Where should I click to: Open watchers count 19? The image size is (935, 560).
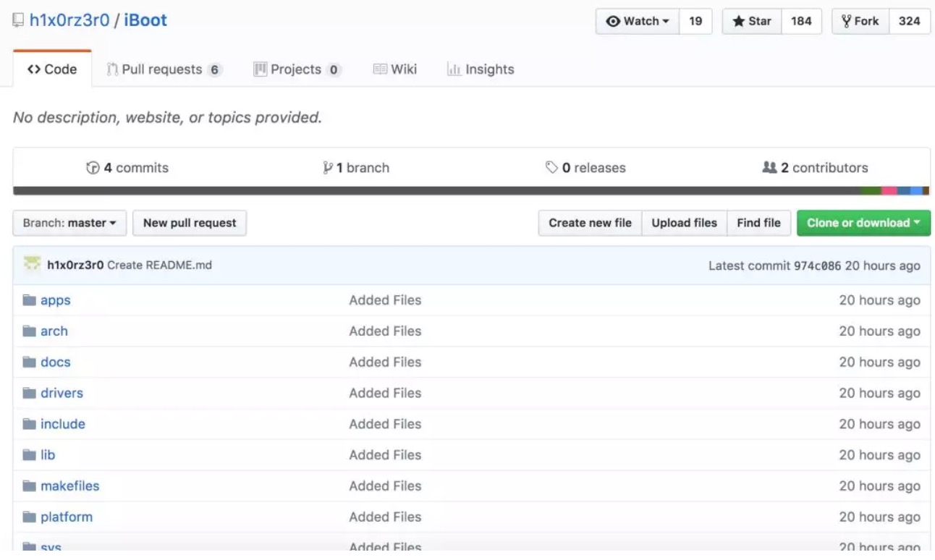[695, 21]
